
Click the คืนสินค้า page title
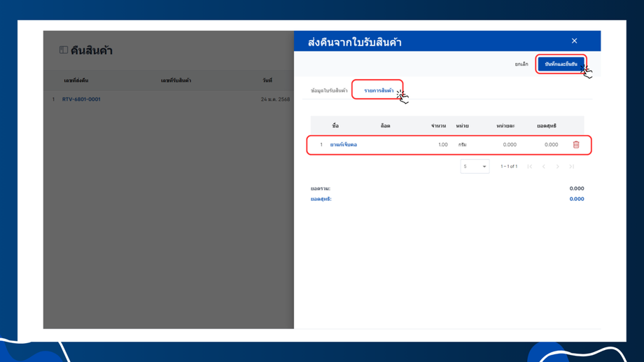pos(92,50)
